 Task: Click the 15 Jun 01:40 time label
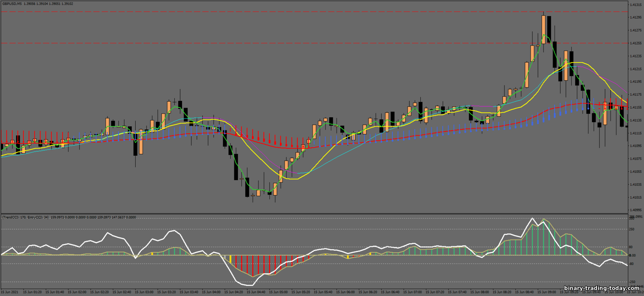pyautogui.click(x=56, y=292)
